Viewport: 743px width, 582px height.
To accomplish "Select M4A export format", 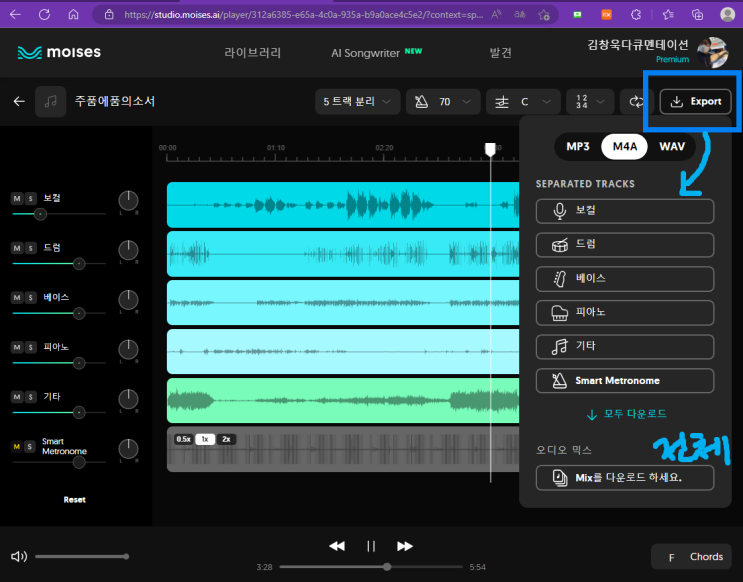I will [625, 146].
